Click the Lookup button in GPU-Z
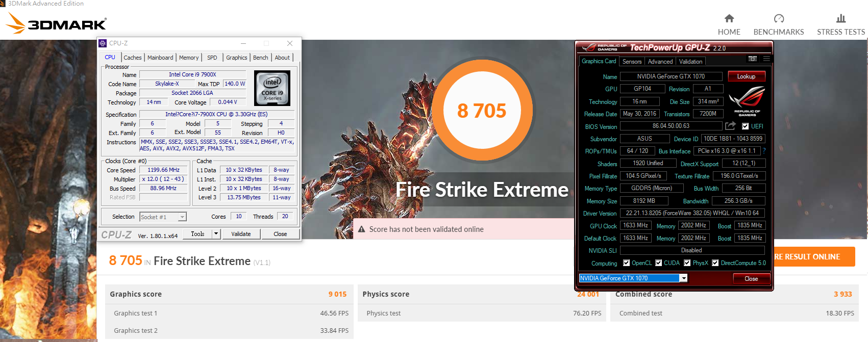868x342 pixels. (746, 76)
